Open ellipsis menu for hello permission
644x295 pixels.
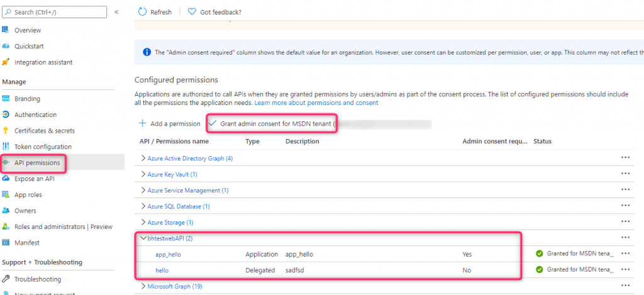pyautogui.click(x=626, y=270)
